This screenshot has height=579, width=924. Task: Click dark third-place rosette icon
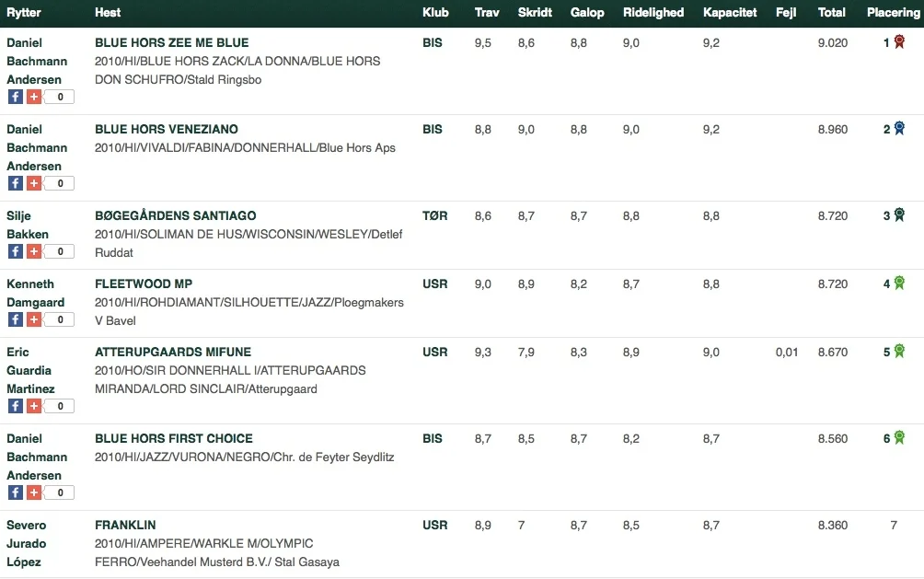pyautogui.click(x=899, y=215)
